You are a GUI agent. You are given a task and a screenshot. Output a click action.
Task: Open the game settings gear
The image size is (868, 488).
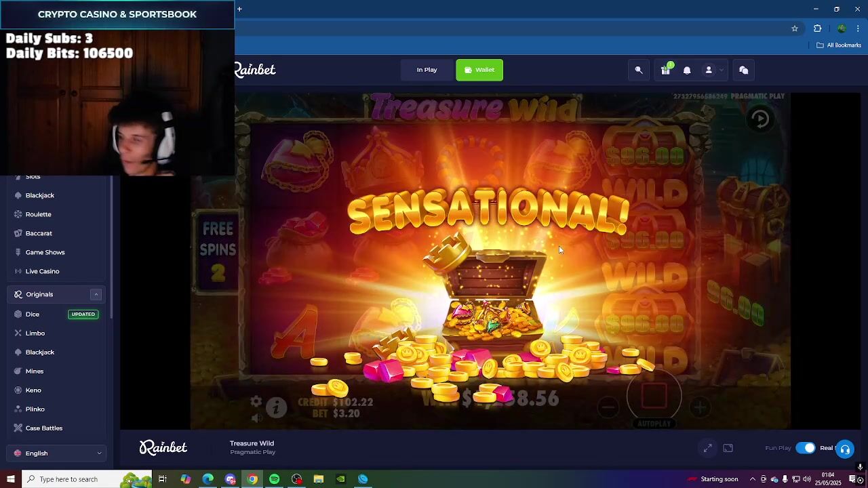click(256, 401)
